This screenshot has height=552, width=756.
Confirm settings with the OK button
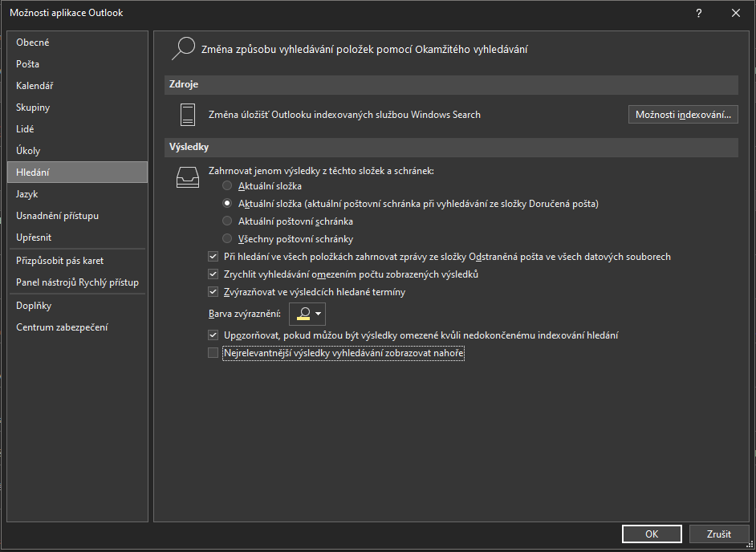coord(652,534)
